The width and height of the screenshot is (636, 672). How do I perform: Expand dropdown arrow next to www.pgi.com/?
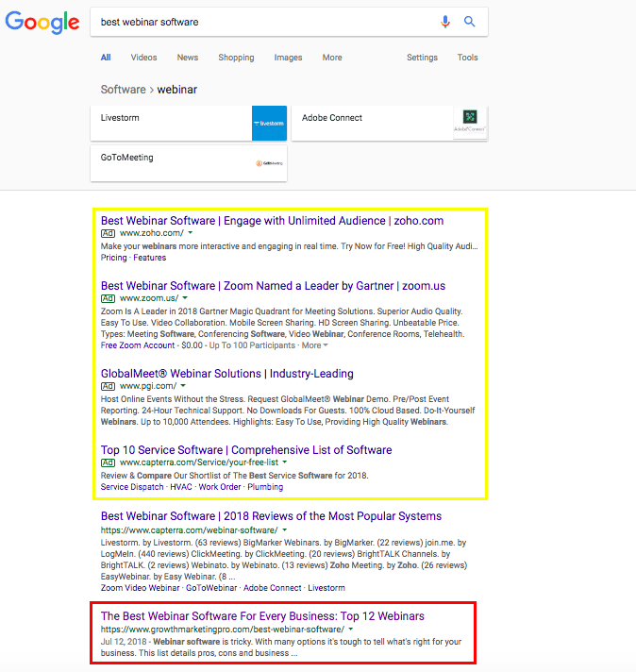coord(183,386)
